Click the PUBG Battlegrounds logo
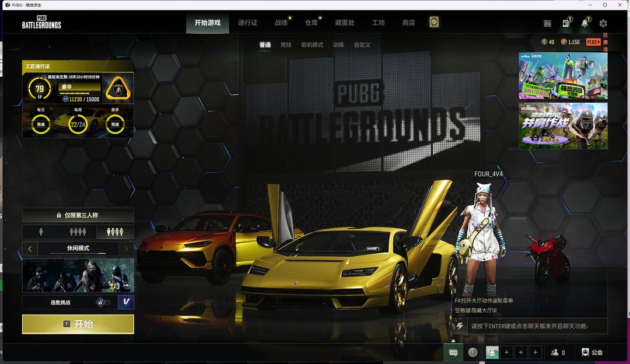 tap(41, 23)
